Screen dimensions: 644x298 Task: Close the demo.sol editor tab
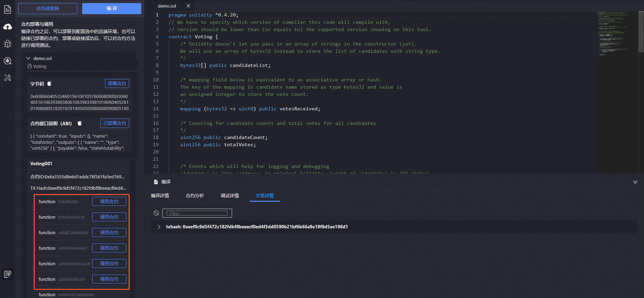click(188, 6)
